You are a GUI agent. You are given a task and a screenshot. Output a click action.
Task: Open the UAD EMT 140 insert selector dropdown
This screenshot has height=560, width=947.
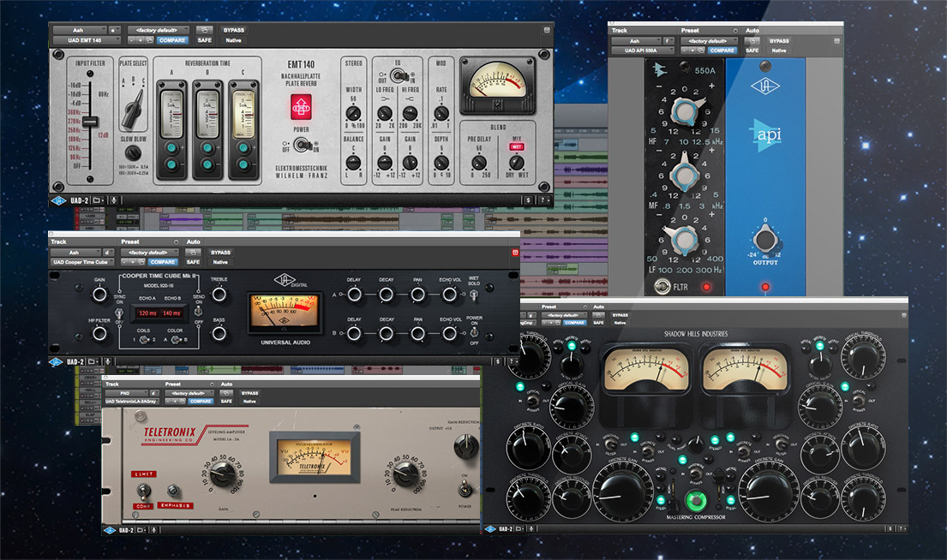pyautogui.click(x=86, y=40)
